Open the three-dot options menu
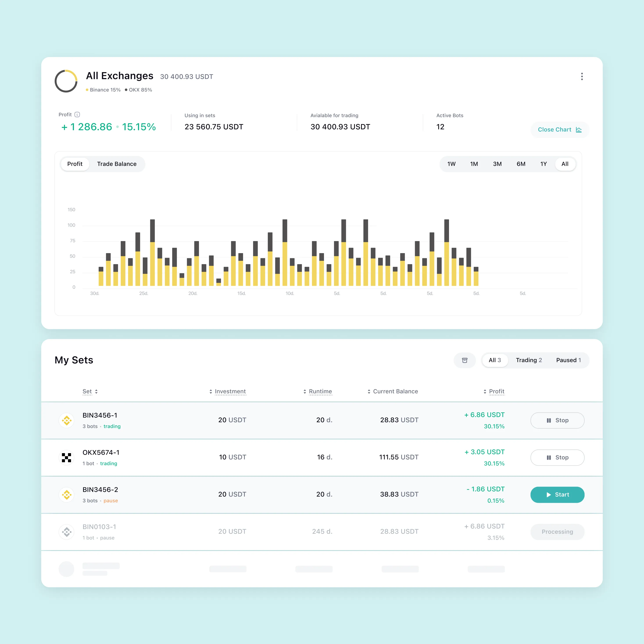This screenshot has width=644, height=644. [x=582, y=77]
